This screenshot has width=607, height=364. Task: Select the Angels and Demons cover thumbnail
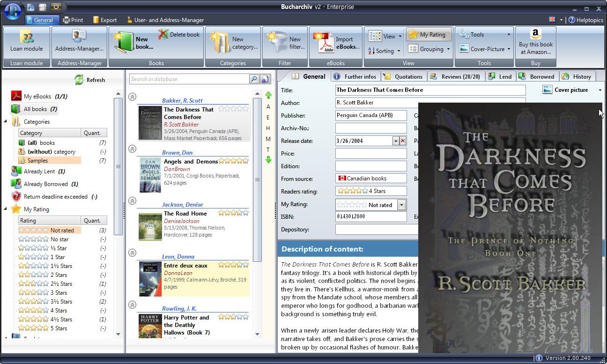(150, 175)
